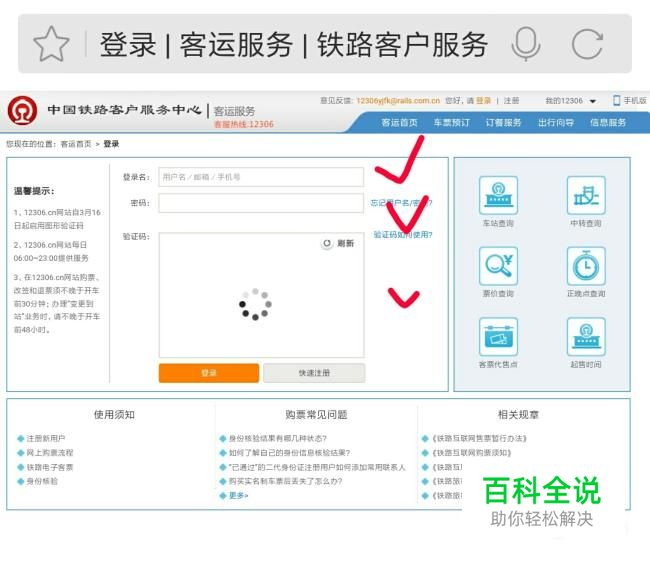Bookmark page with the star icon
Screen dimensions: 650x562
point(51,44)
